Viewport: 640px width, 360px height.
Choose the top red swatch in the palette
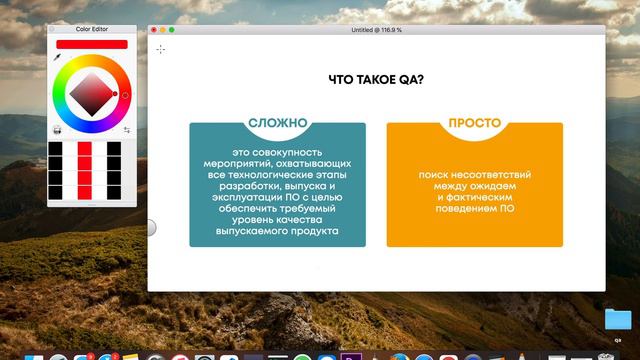[x=84, y=149]
